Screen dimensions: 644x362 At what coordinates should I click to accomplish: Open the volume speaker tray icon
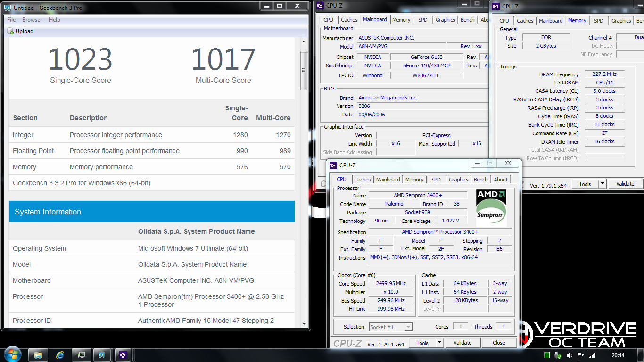coord(570,355)
